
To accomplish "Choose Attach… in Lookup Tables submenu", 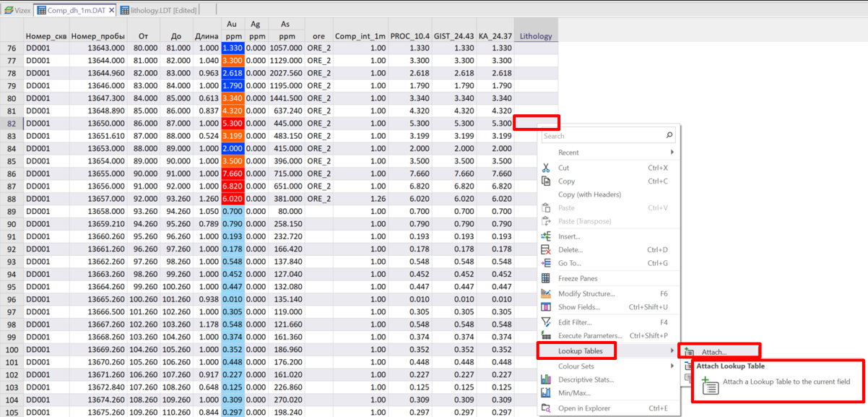I will pyautogui.click(x=713, y=352).
